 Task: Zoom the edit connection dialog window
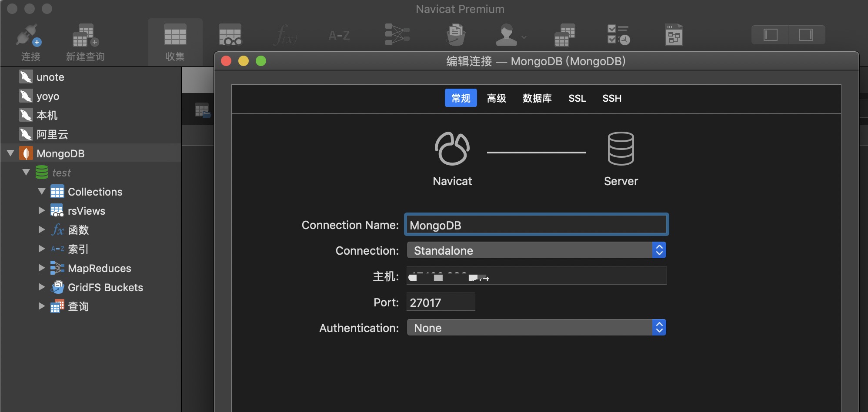pos(261,61)
